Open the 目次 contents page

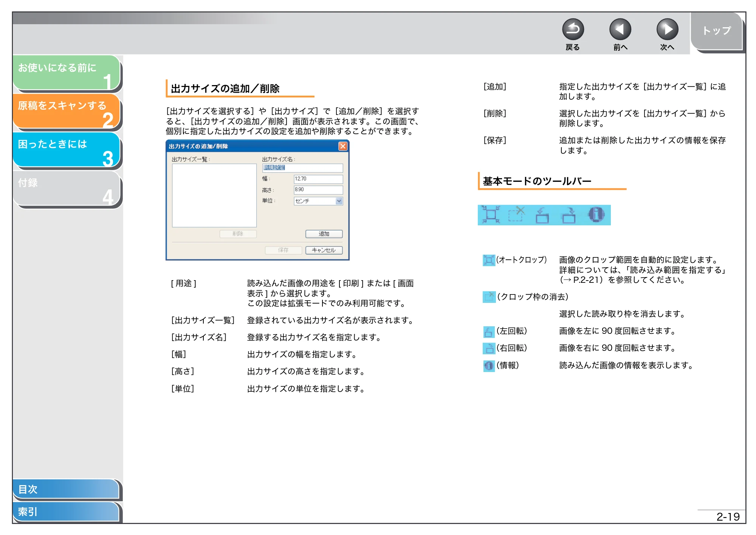(x=66, y=489)
